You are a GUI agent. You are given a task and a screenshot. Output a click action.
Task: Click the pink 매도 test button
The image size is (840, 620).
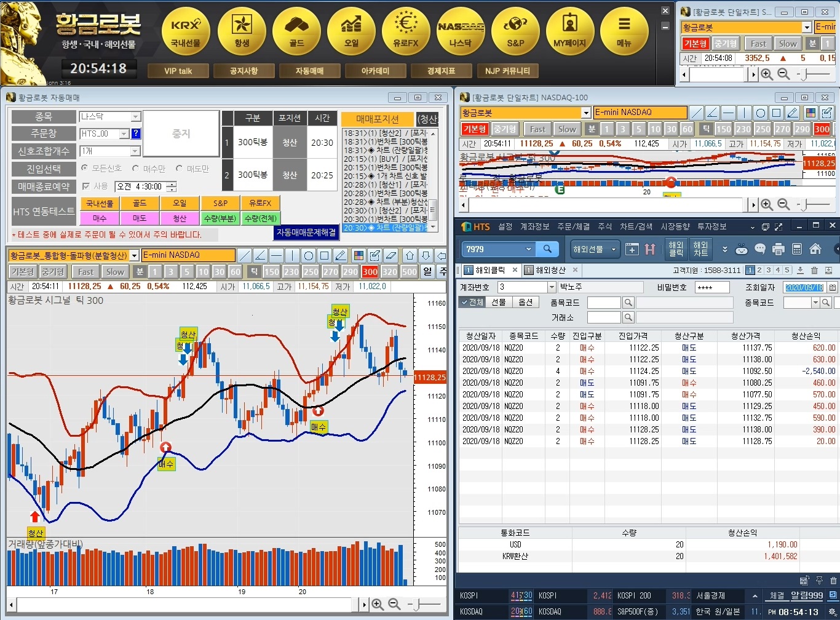[x=140, y=218]
